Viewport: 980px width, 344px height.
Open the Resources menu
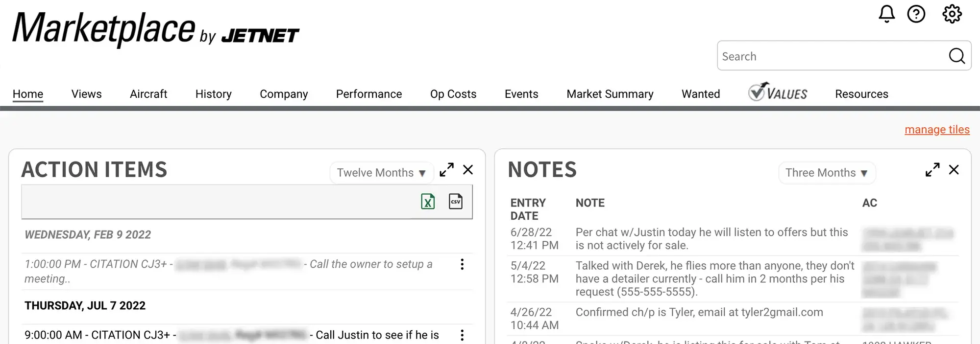click(x=861, y=94)
